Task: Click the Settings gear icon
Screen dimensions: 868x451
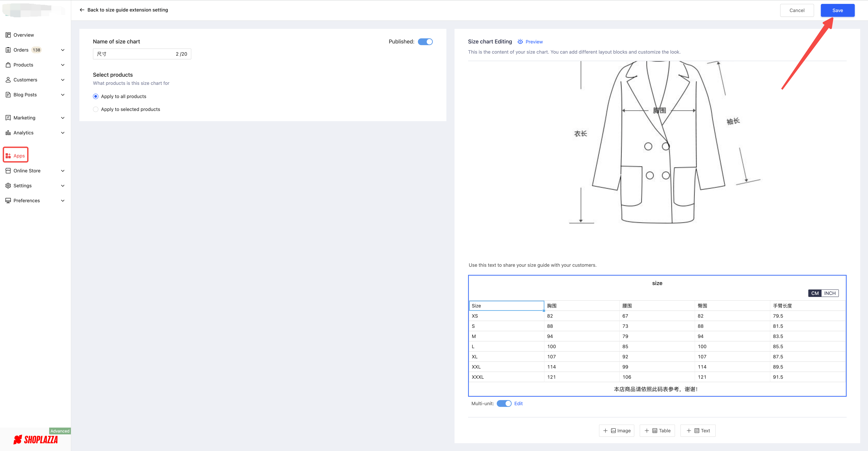Action: click(8, 186)
